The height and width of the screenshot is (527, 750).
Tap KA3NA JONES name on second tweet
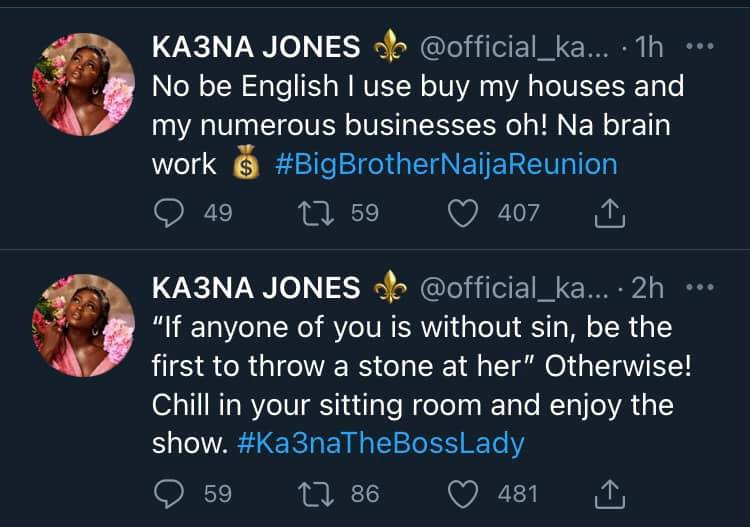pos(257,288)
